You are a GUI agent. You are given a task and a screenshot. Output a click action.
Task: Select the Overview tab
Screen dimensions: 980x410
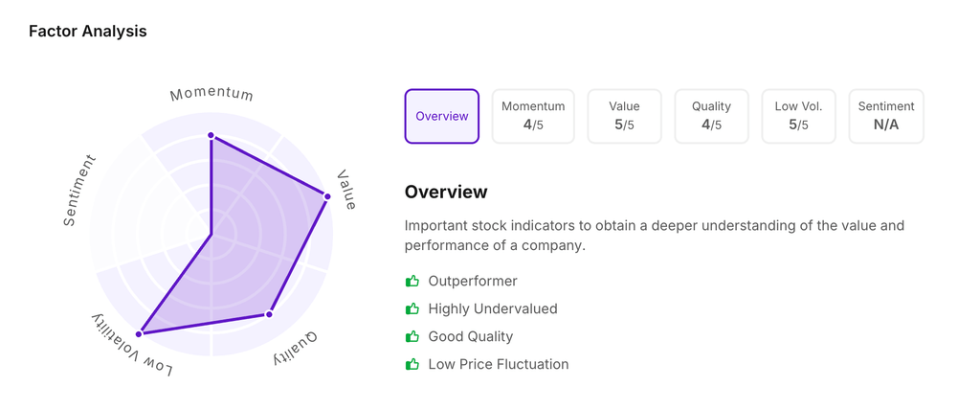click(x=442, y=117)
